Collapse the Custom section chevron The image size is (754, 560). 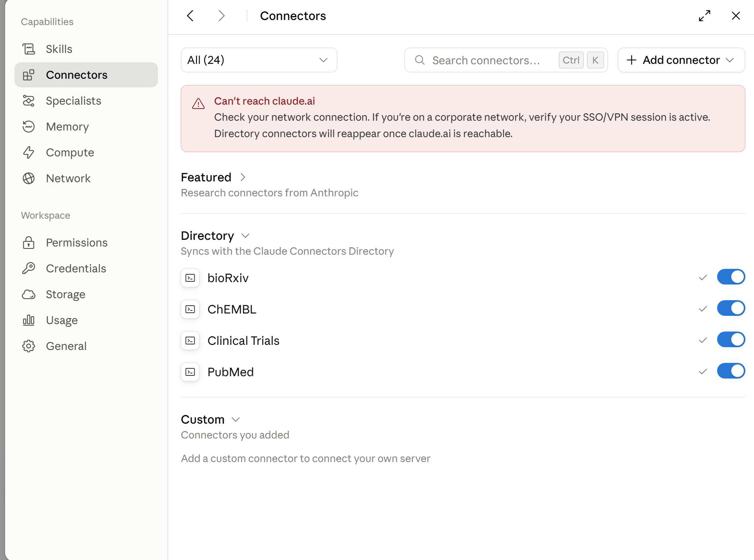pyautogui.click(x=236, y=419)
